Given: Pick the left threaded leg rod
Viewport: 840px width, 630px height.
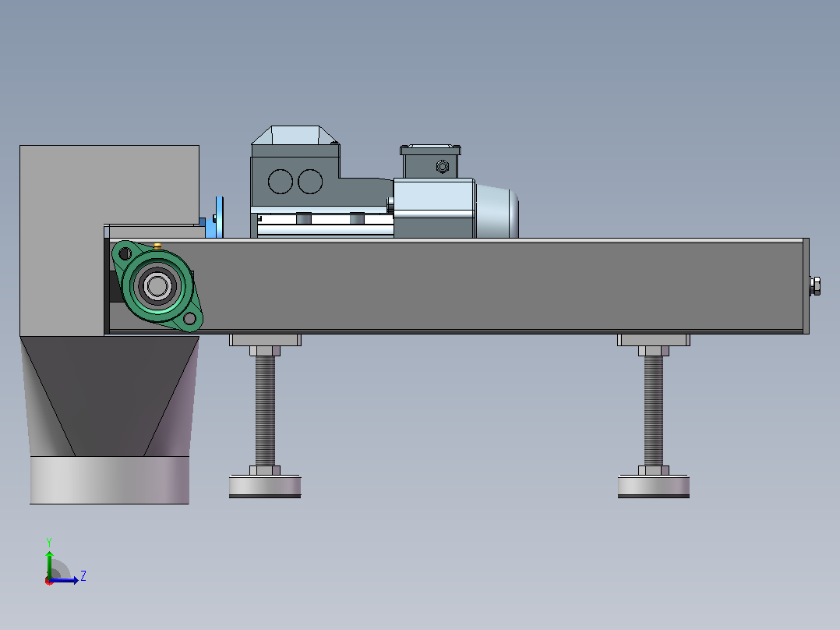Looking at the screenshot, I should 265,411.
